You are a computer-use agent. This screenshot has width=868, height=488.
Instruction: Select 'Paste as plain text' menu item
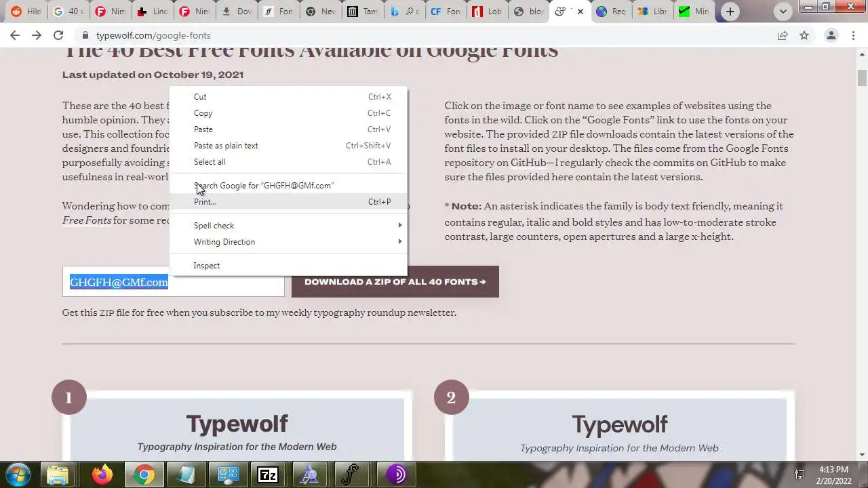point(288,146)
